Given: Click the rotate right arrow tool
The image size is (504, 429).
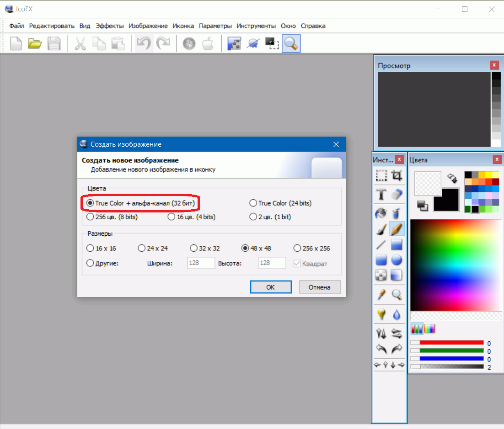Looking at the screenshot, I should (397, 349).
